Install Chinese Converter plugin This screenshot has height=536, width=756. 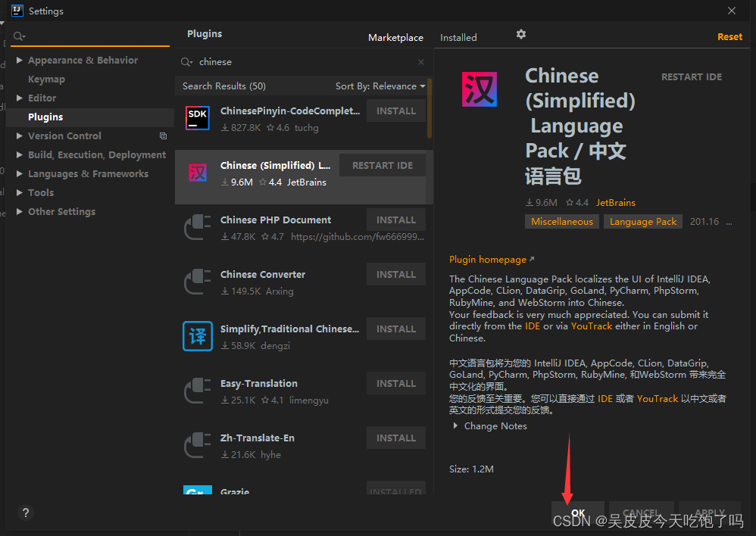396,274
